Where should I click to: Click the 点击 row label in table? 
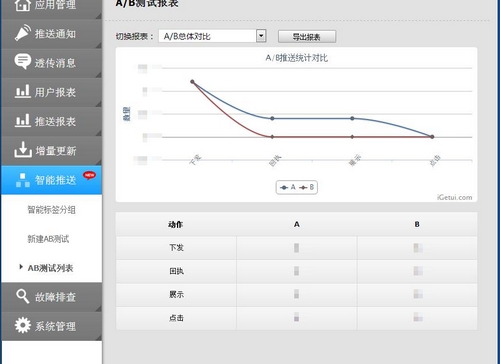pos(176,318)
